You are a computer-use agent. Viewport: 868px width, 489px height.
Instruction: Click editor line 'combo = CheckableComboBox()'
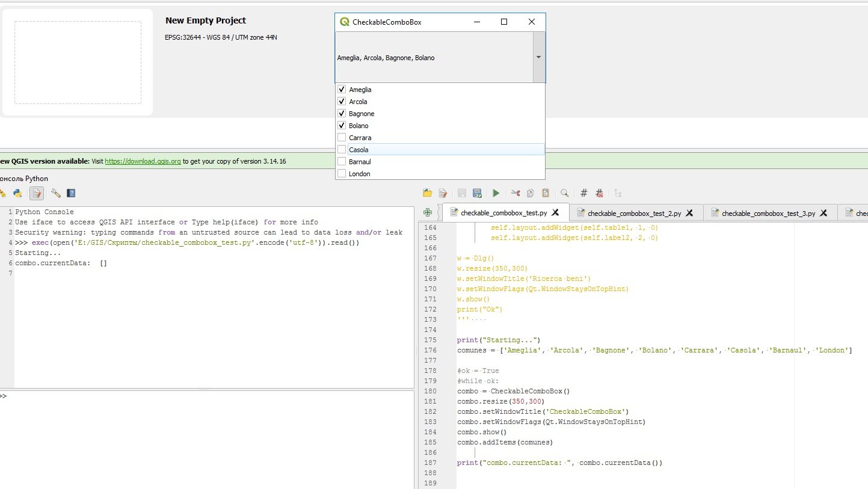(x=513, y=391)
